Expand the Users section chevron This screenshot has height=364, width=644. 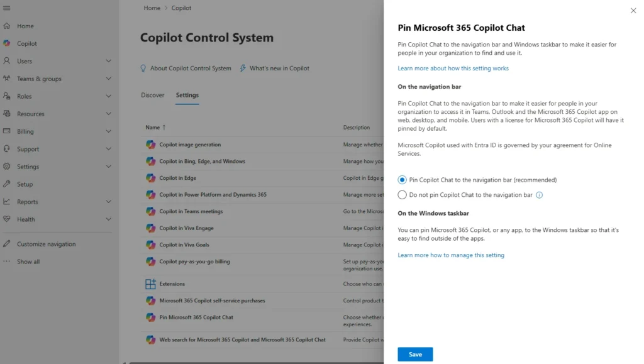(x=108, y=61)
